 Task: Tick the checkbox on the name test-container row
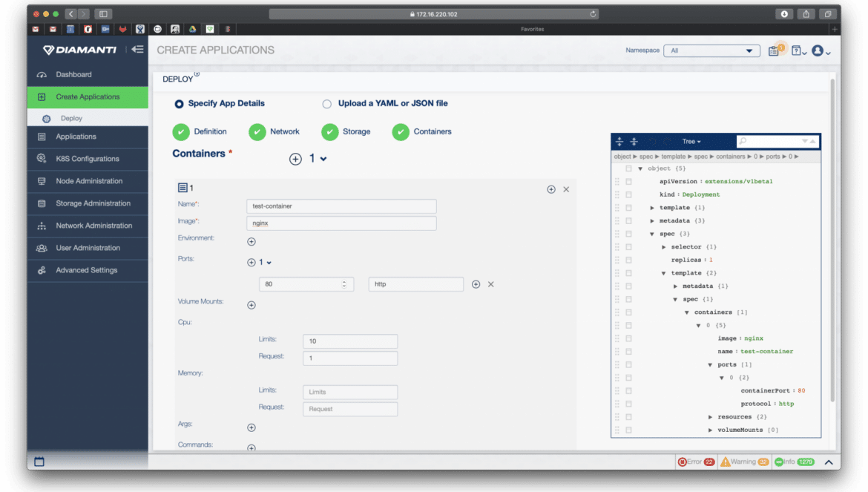(629, 352)
